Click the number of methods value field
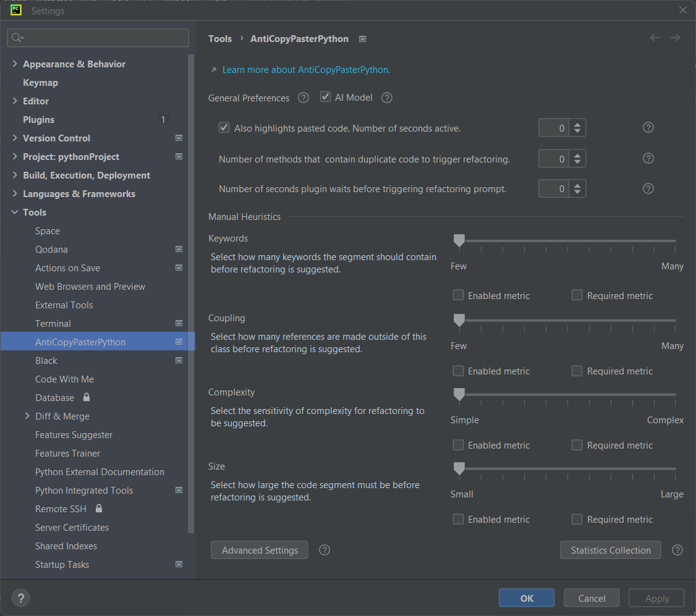 553,158
